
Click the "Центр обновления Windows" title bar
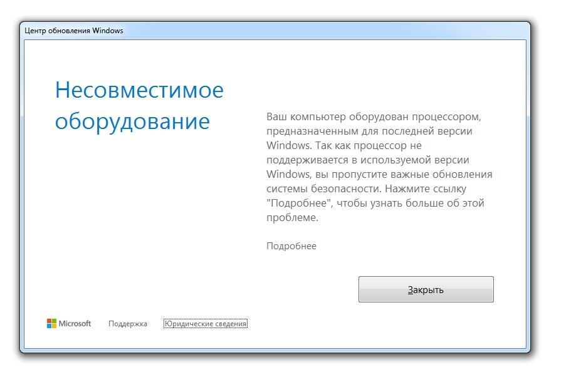[275, 31]
